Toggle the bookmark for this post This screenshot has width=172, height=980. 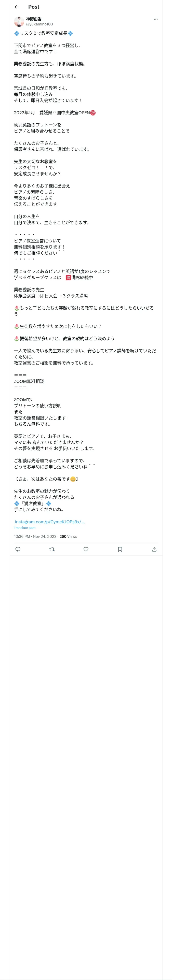click(x=120, y=549)
